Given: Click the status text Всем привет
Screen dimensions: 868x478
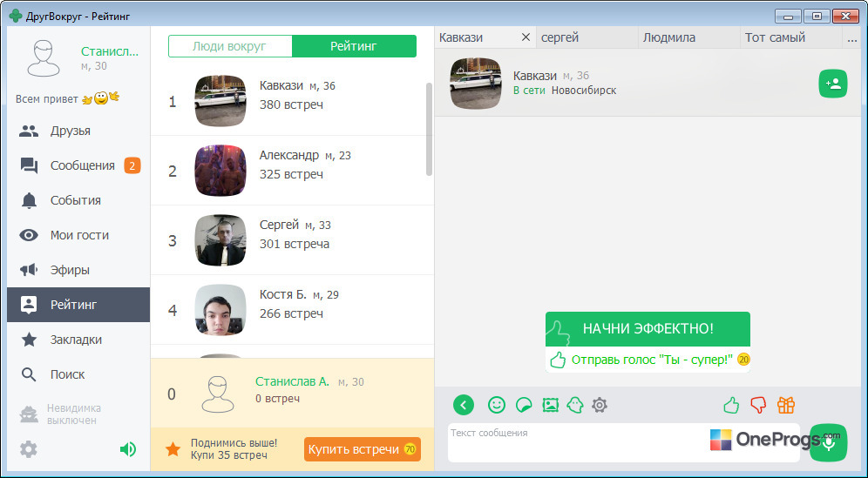Looking at the screenshot, I should point(46,99).
